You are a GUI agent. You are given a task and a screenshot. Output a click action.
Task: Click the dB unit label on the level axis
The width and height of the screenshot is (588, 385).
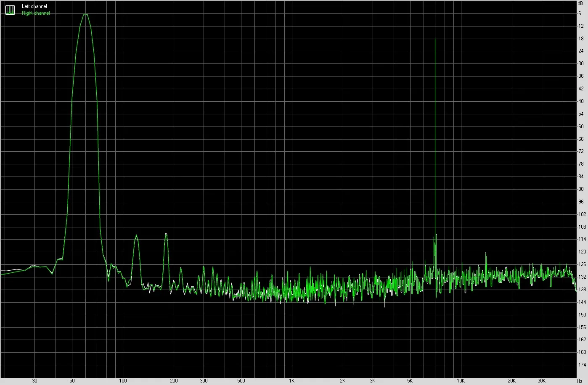pyautogui.click(x=580, y=3)
